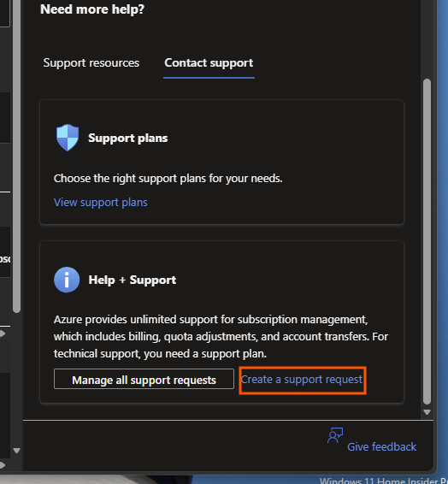The height and width of the screenshot is (484, 448).
Task: Select the Contact support tab
Action: [x=209, y=63]
